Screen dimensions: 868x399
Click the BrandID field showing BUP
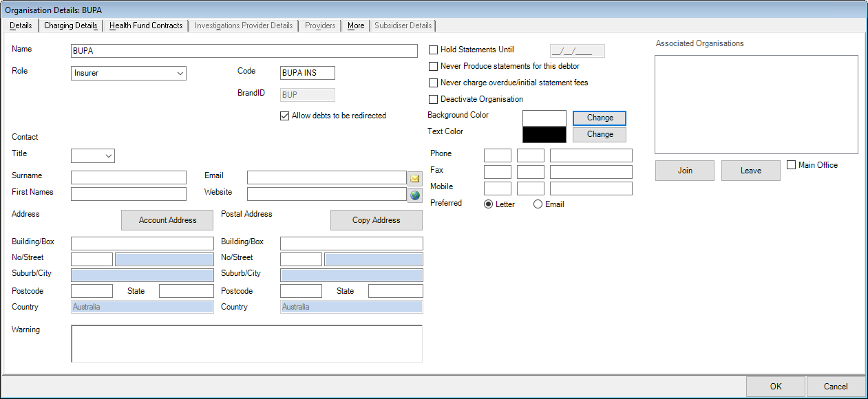point(308,95)
